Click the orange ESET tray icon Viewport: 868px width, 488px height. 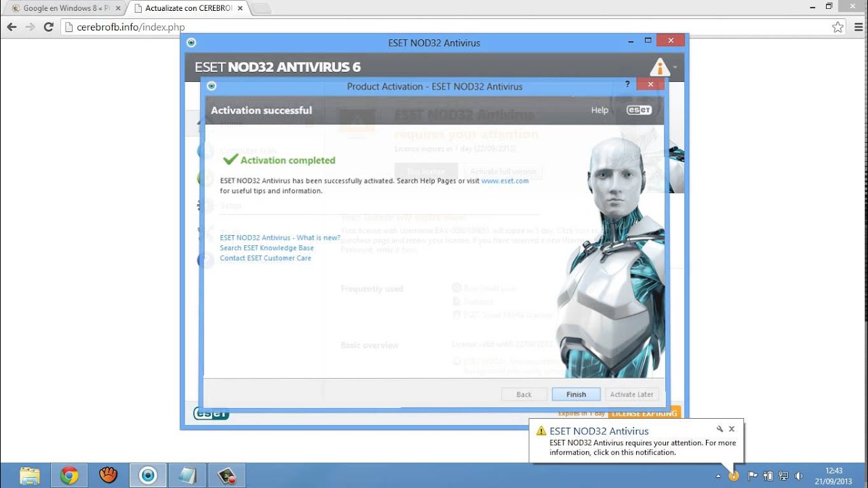tap(734, 476)
